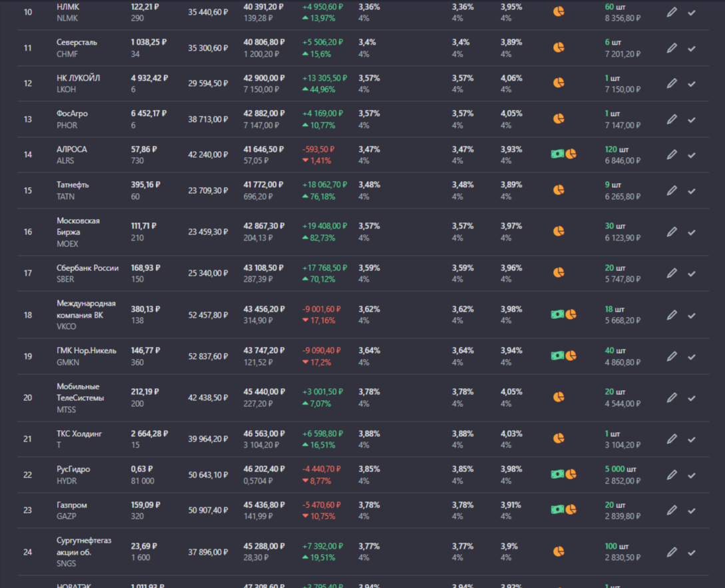This screenshot has height=588, width=725.
Task: Click the checkmark for ФосАгро row
Action: point(692,120)
